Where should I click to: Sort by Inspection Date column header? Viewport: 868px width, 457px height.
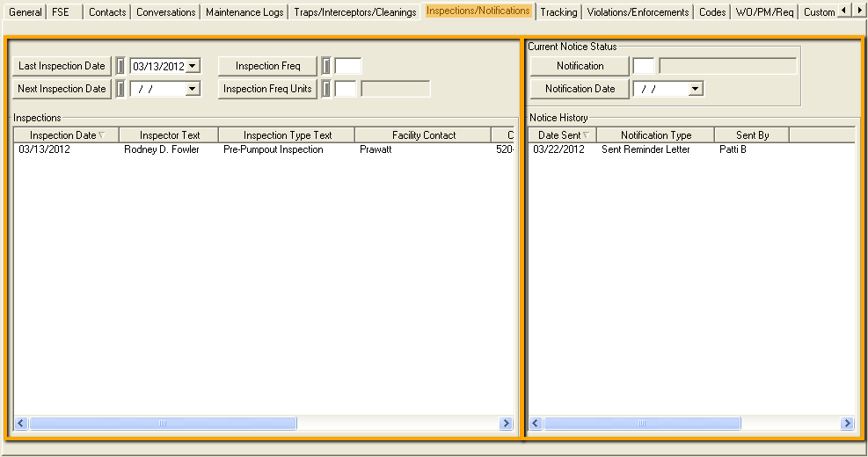click(x=67, y=135)
